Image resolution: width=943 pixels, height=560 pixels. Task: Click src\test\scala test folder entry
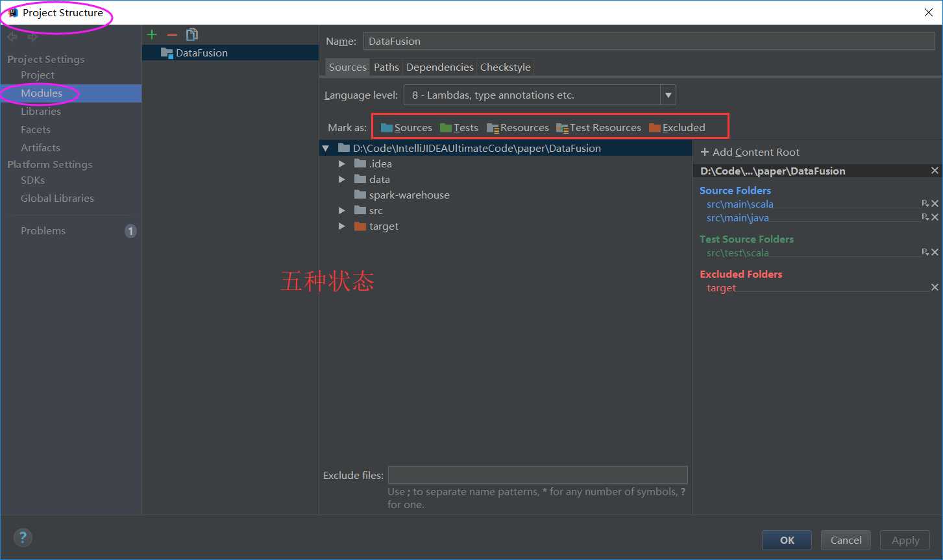tap(738, 252)
